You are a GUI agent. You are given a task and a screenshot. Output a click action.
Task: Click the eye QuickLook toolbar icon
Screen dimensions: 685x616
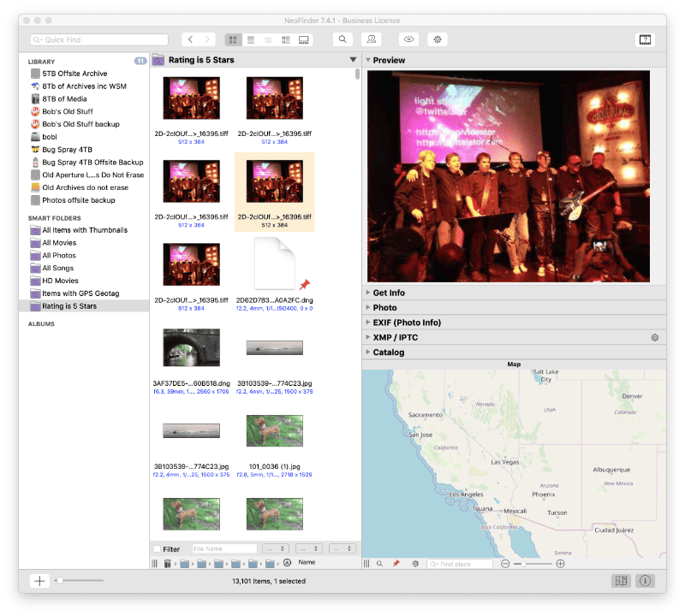pos(409,39)
